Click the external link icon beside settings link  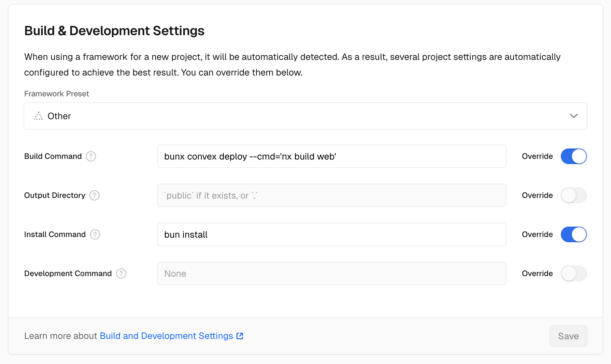pyautogui.click(x=240, y=336)
